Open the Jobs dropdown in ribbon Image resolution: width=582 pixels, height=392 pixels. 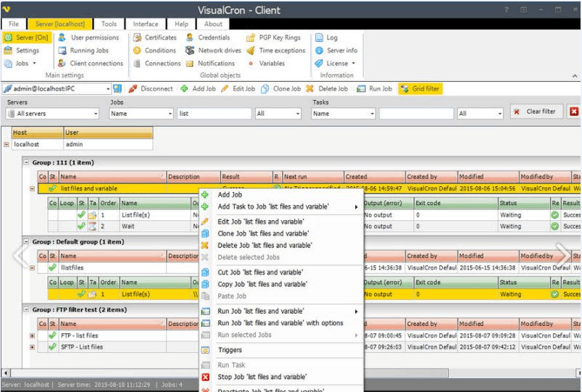click(x=21, y=63)
